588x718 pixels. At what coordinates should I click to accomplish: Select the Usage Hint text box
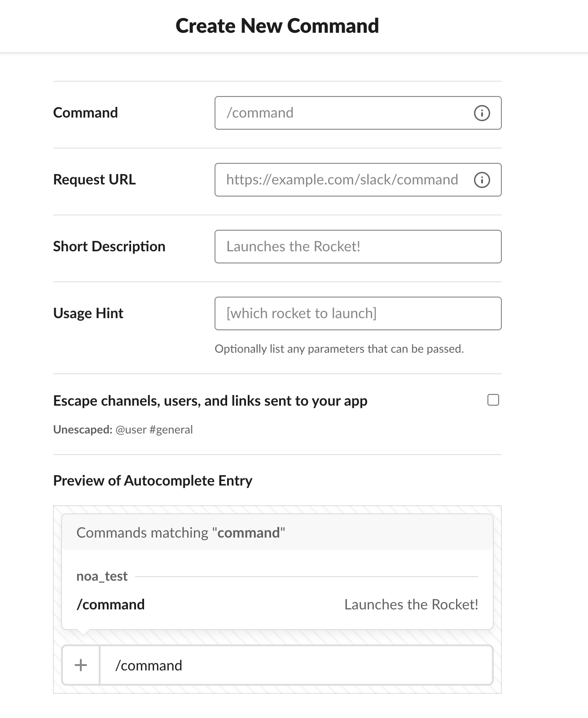(358, 314)
